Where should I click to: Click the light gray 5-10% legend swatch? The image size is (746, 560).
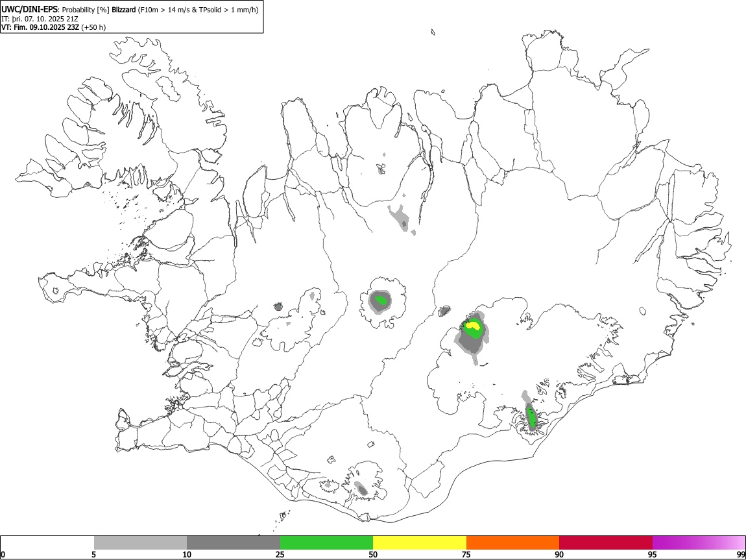(140, 542)
